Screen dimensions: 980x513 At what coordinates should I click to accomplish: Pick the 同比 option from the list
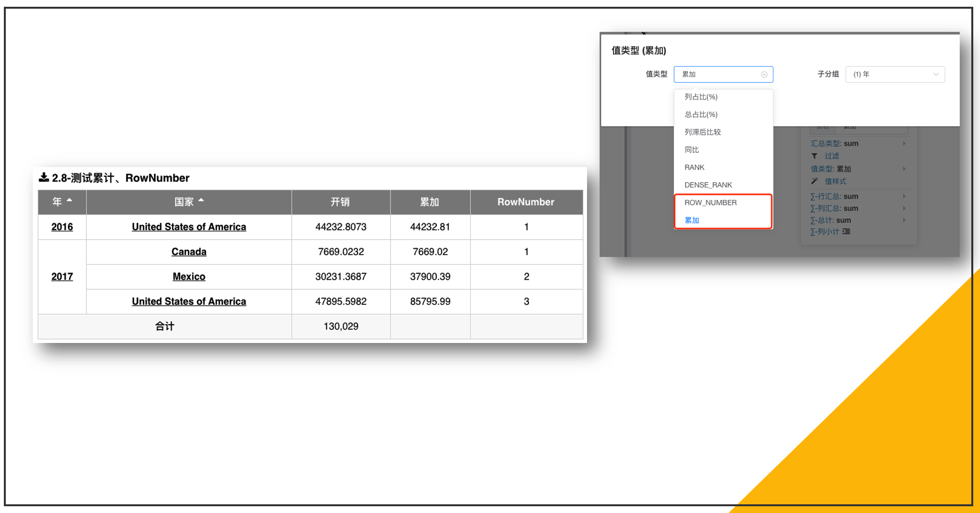(x=692, y=150)
